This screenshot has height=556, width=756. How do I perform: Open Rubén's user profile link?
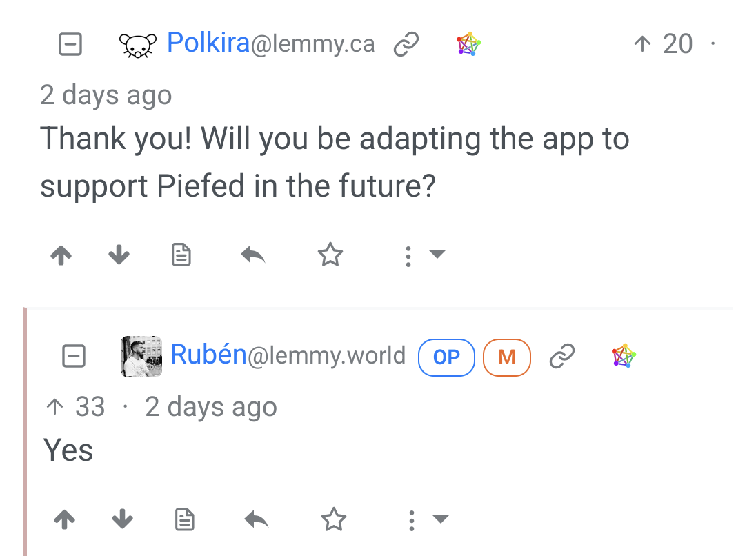point(208,355)
